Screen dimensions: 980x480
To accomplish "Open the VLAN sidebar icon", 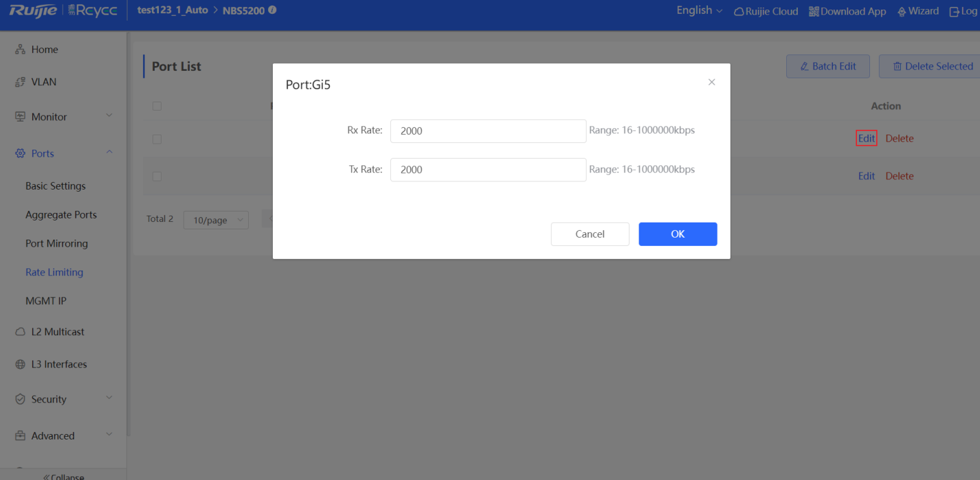I will 20,82.
